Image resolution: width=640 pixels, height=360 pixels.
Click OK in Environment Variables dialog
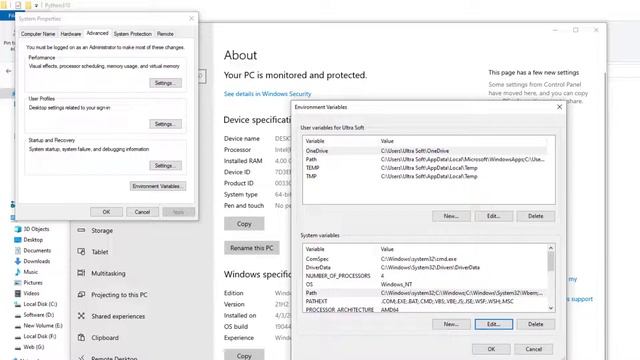click(491, 349)
